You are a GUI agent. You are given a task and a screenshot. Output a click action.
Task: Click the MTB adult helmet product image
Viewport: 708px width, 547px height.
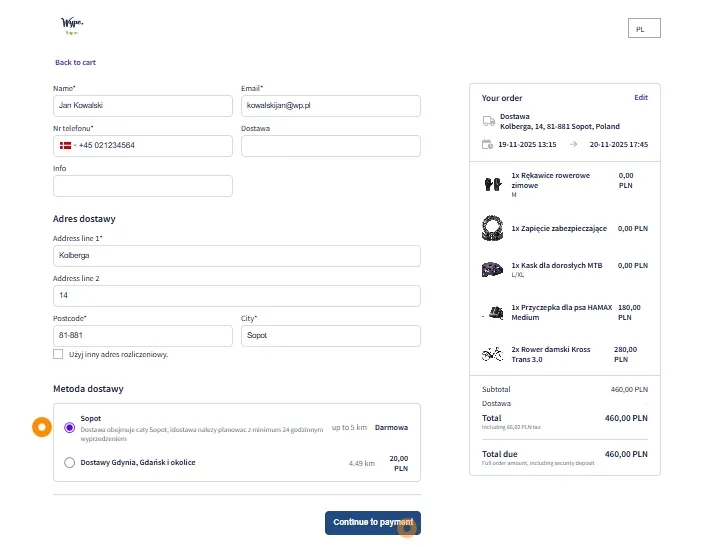point(491,269)
